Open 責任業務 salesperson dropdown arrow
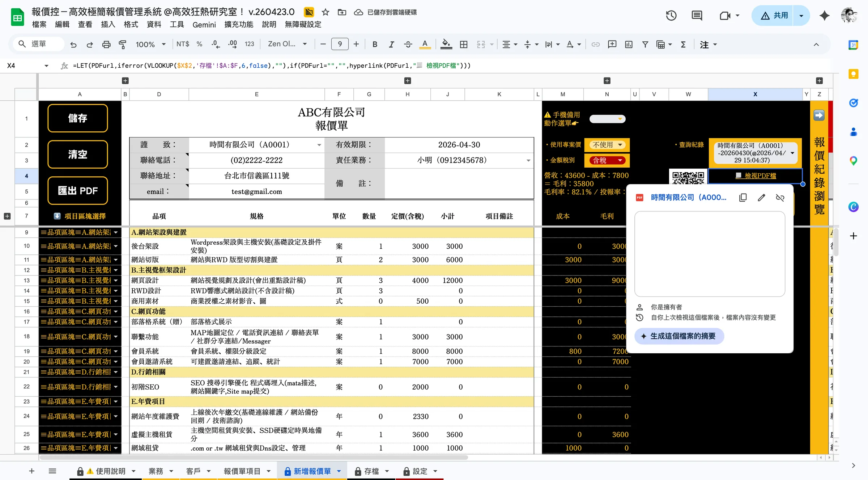Screen dimensions: 868x480 (528, 160)
